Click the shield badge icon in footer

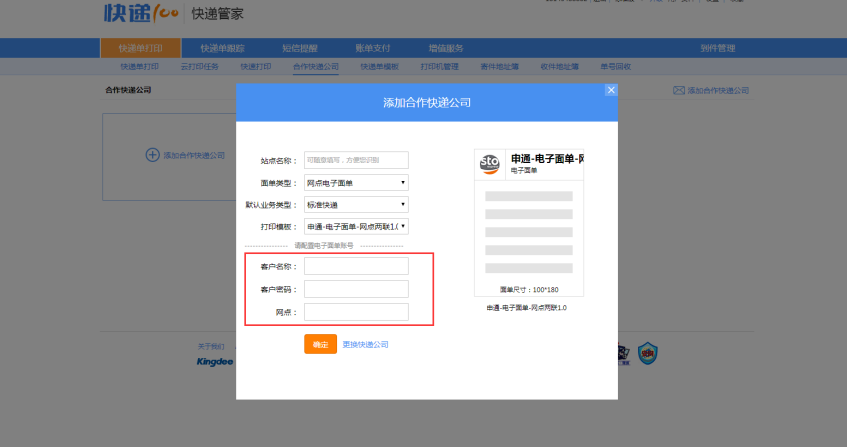coord(648,352)
